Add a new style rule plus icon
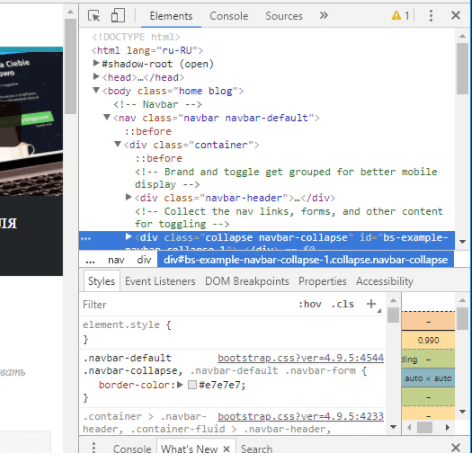 pyautogui.click(x=371, y=304)
